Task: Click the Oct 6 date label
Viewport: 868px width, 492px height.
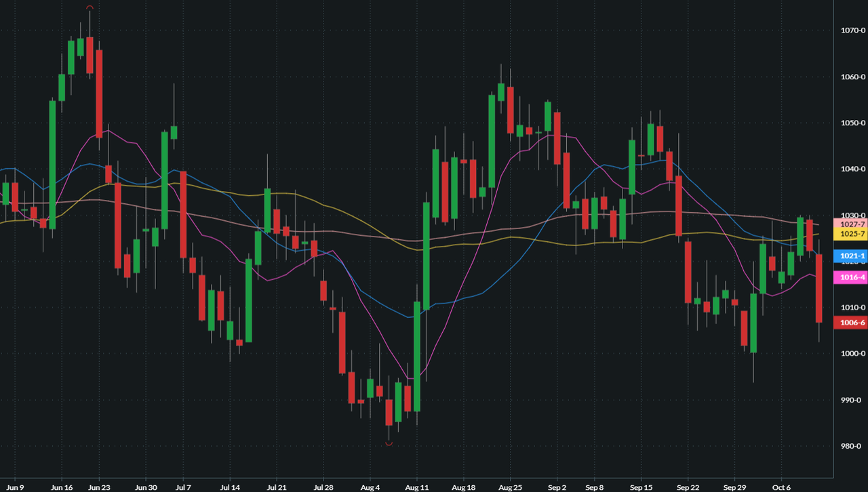Action: click(x=781, y=487)
